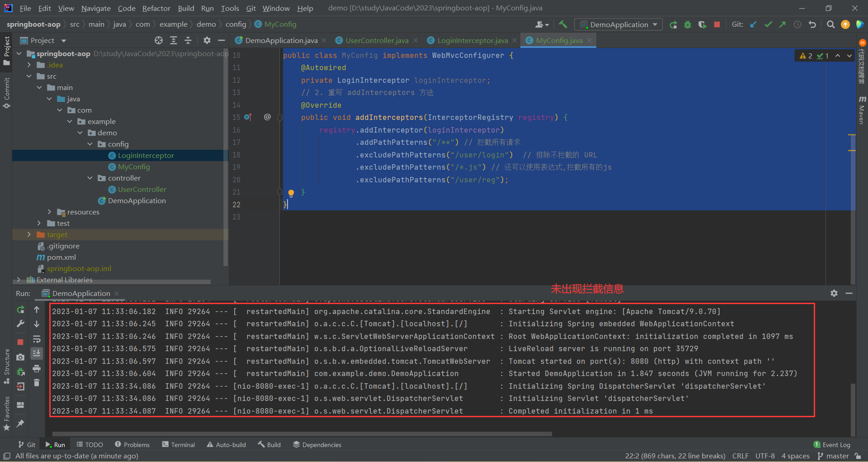Click the override gutter icon on line 15
This screenshot has width=868, height=462.
tap(248, 117)
